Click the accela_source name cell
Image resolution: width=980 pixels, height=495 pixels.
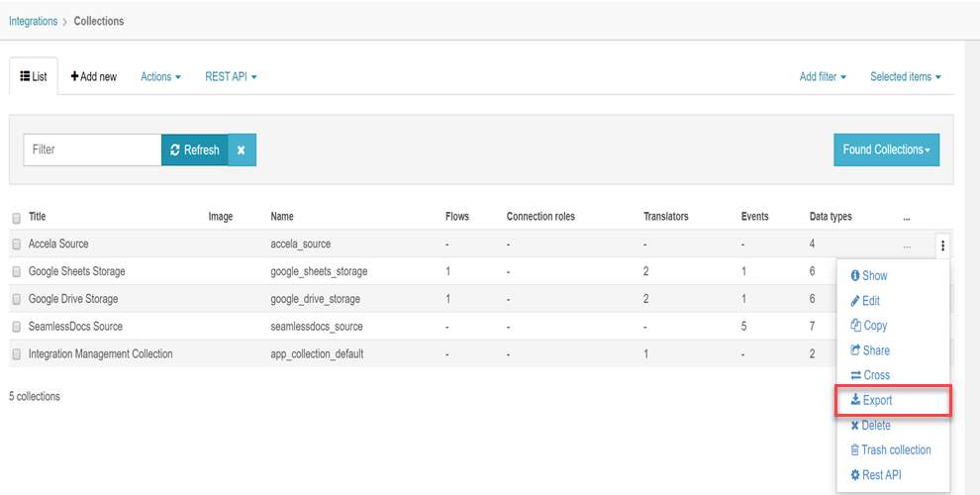pos(301,245)
